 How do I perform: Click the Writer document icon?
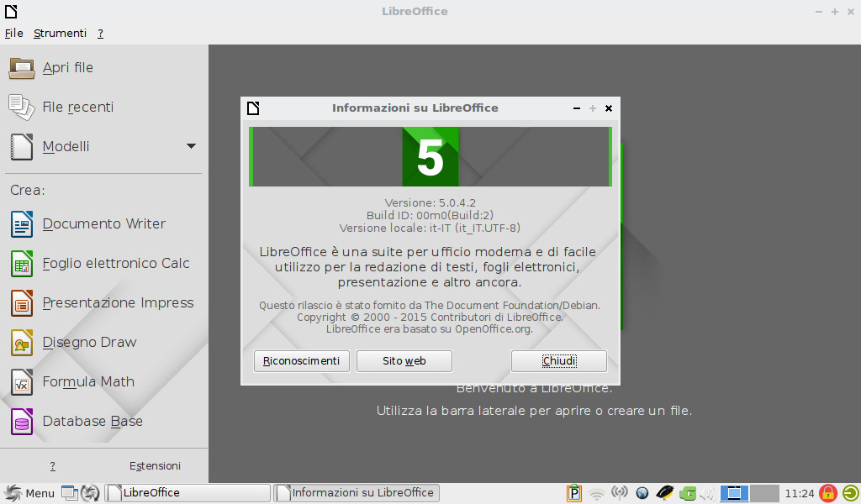[21, 223]
